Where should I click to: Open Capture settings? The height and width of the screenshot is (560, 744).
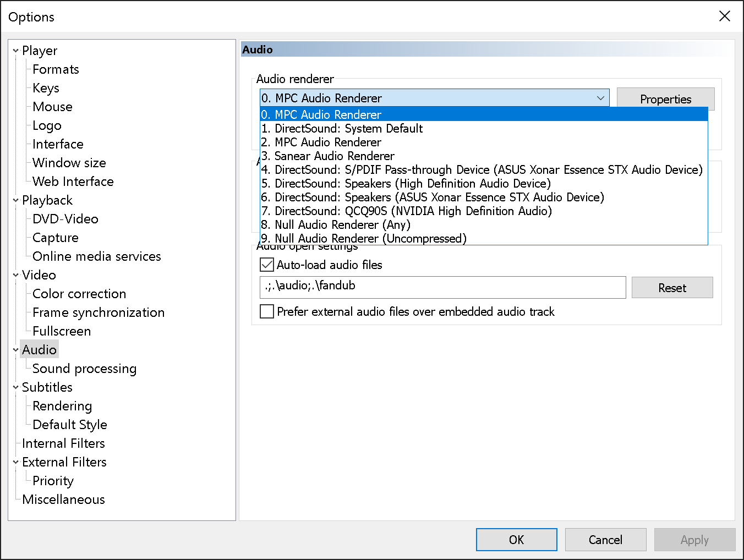click(x=56, y=238)
